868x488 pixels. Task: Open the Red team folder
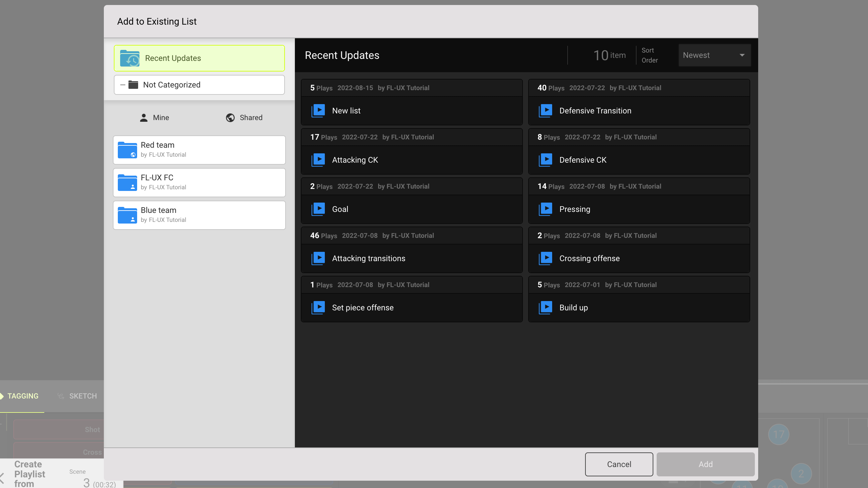(199, 150)
